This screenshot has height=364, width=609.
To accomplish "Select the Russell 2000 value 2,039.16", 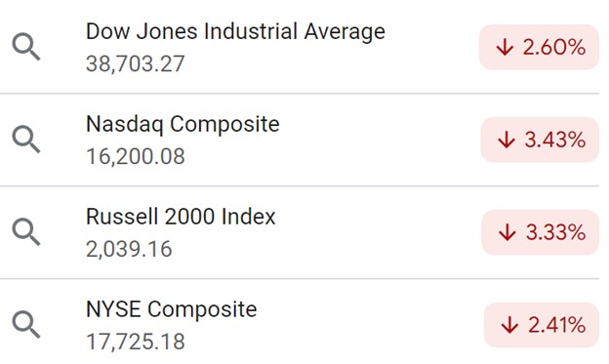I will point(129,249).
